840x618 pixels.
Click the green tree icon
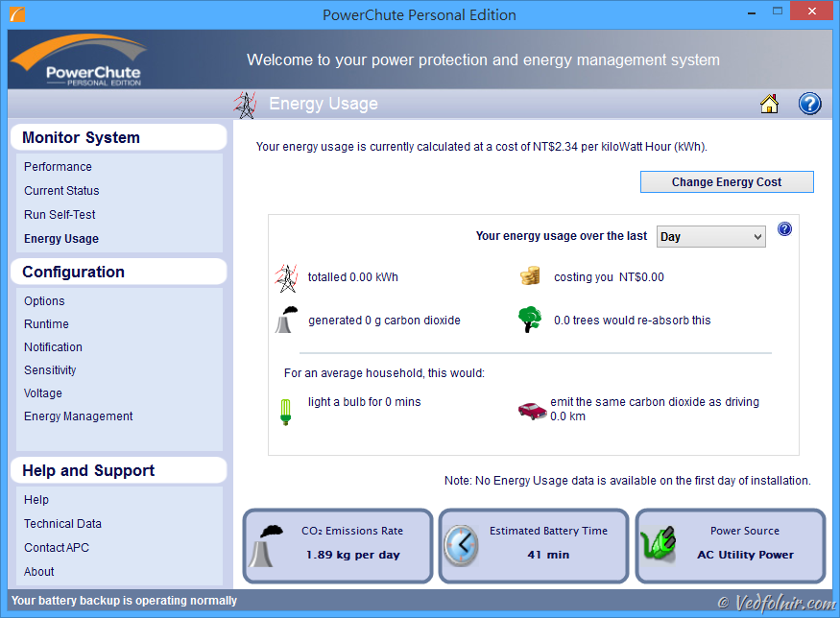point(530,320)
